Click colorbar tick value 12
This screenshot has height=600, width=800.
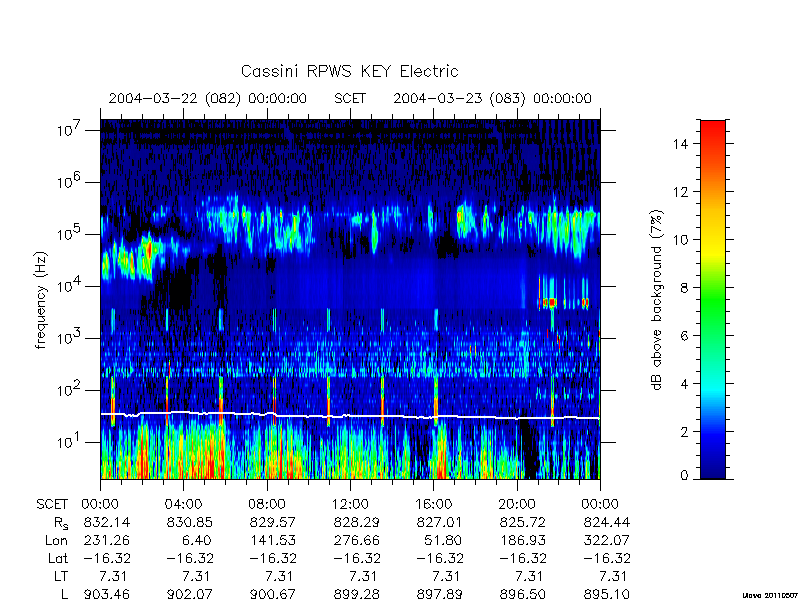click(x=681, y=192)
